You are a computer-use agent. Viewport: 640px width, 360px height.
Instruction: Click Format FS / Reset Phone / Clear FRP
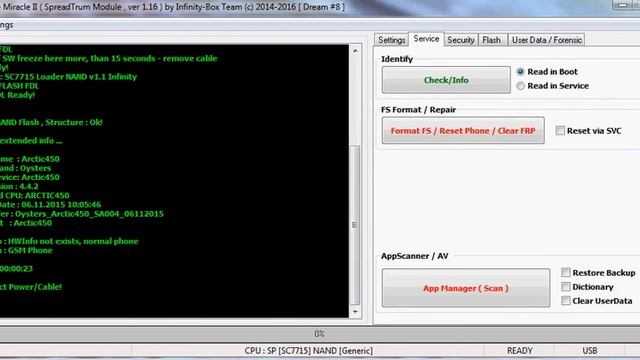463,131
